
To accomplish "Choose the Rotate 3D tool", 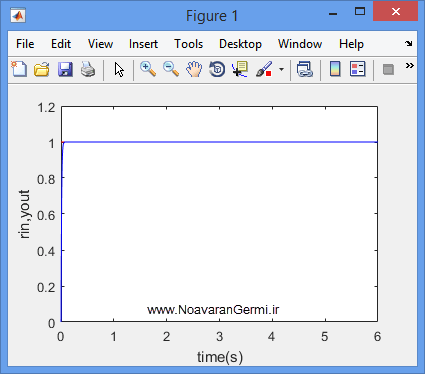I will point(217,69).
